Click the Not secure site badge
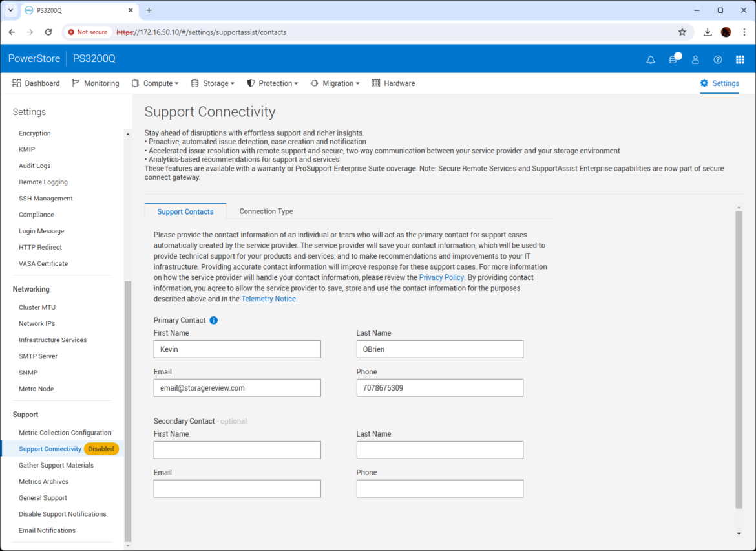Viewport: 756px width, 551px height. pos(88,32)
